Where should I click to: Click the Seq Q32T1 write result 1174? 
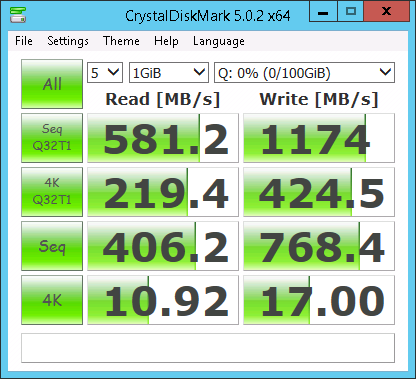click(319, 138)
